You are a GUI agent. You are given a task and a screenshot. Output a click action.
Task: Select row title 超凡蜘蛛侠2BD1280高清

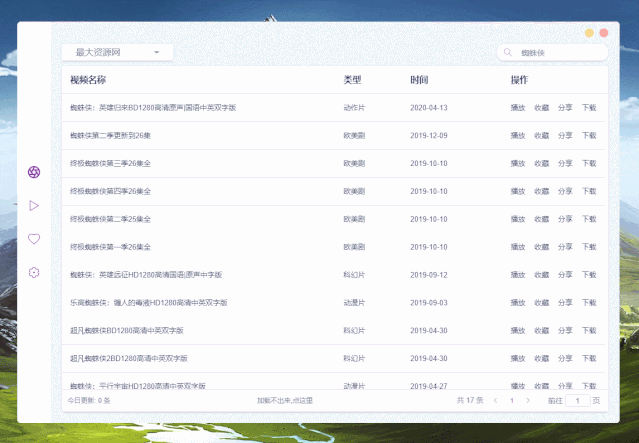tap(129, 359)
